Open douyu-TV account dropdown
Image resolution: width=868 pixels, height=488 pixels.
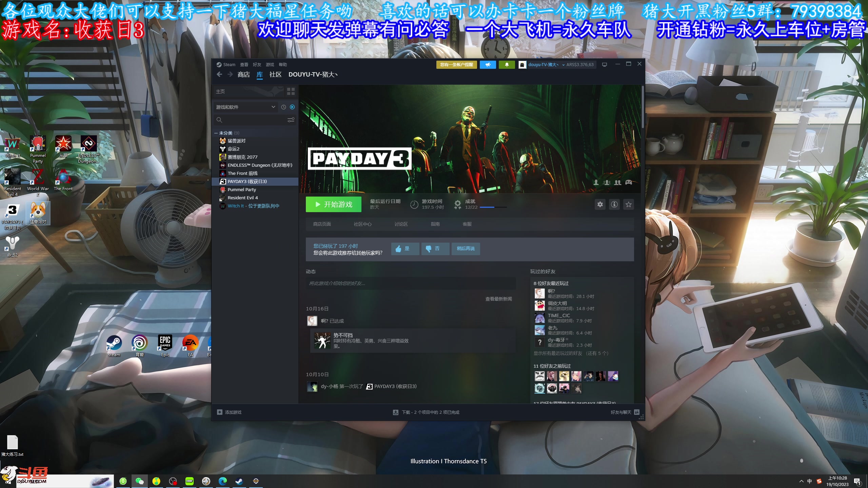click(546, 64)
